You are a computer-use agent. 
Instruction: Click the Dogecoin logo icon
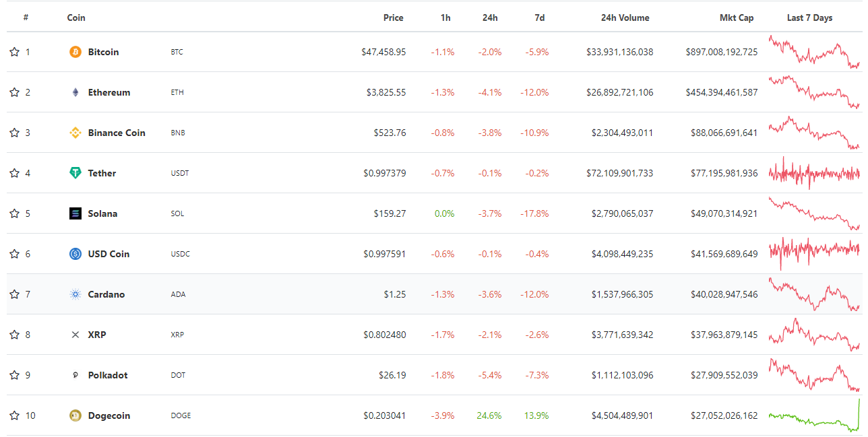coord(75,415)
